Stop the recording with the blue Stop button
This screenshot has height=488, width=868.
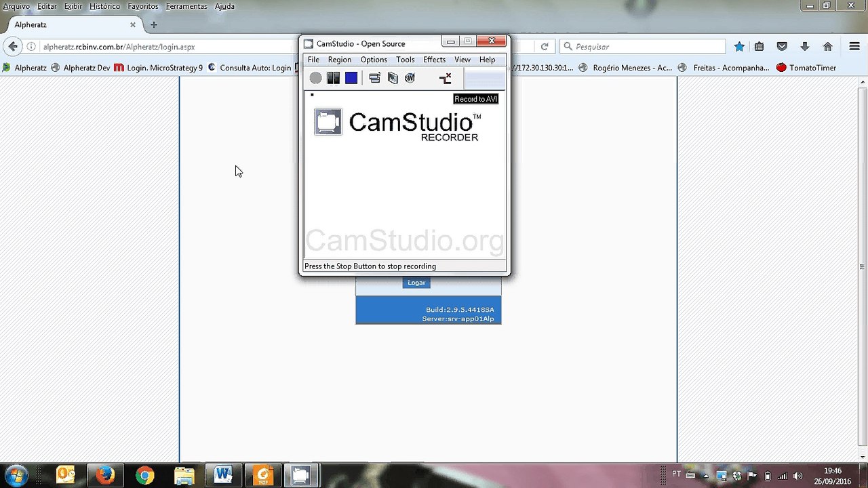[351, 78]
